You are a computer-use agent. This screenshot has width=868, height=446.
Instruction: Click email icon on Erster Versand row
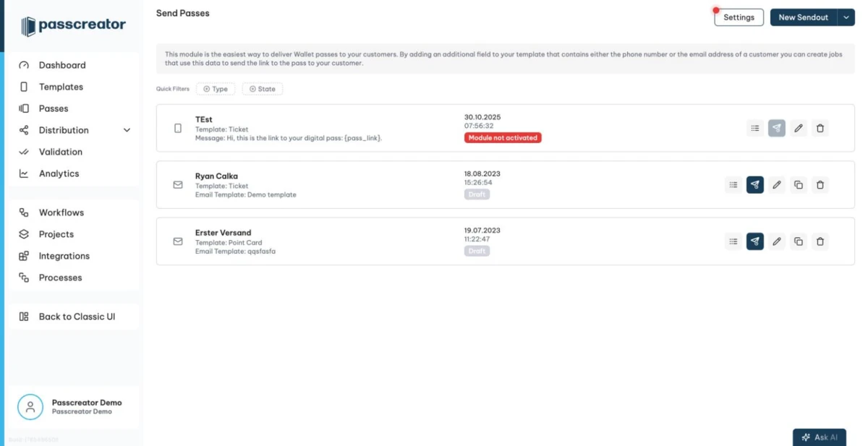click(178, 241)
